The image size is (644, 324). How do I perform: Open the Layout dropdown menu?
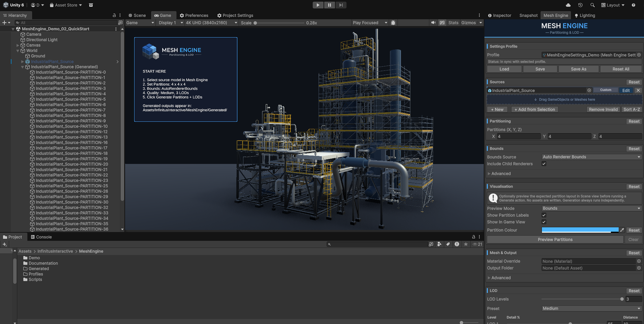613,5
